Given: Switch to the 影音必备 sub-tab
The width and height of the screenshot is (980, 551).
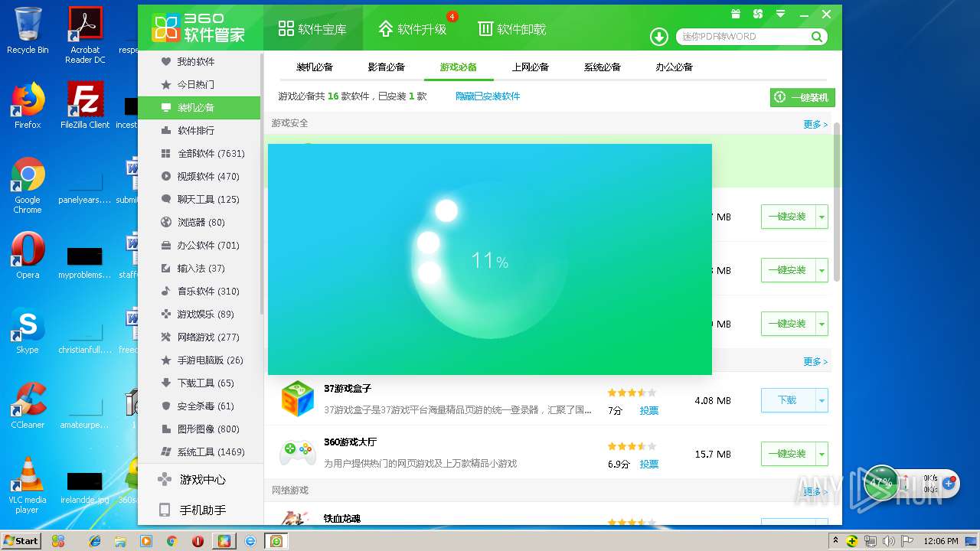Looking at the screenshot, I should (387, 67).
